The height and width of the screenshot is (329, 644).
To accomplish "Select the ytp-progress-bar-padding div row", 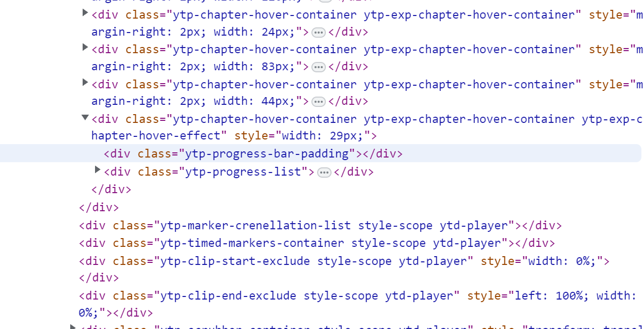I will coord(320,153).
